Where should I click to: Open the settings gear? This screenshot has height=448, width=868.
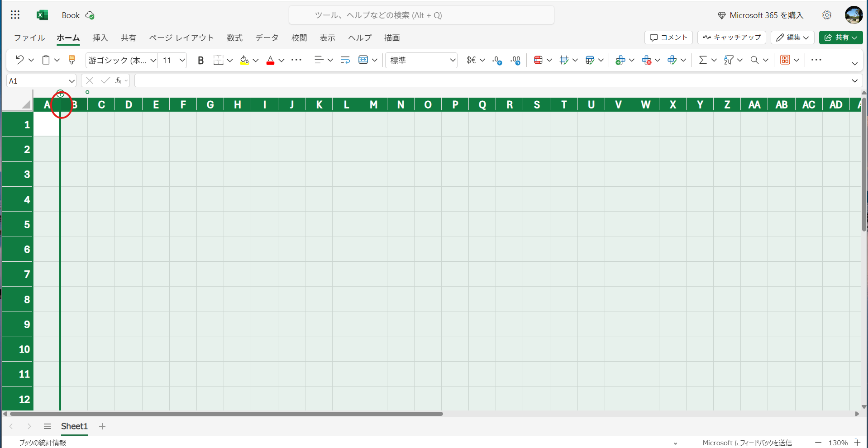pyautogui.click(x=827, y=15)
